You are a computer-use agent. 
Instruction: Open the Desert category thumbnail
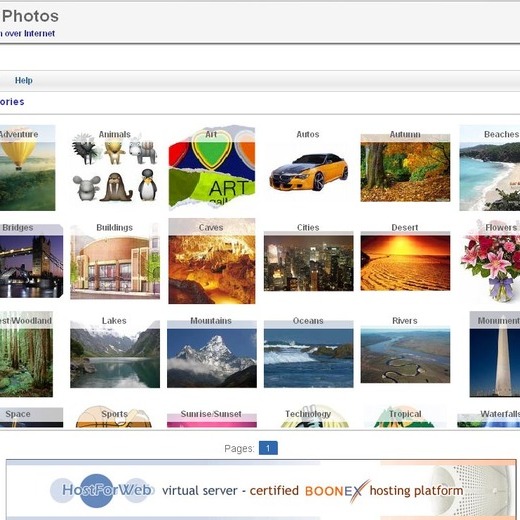405,261
